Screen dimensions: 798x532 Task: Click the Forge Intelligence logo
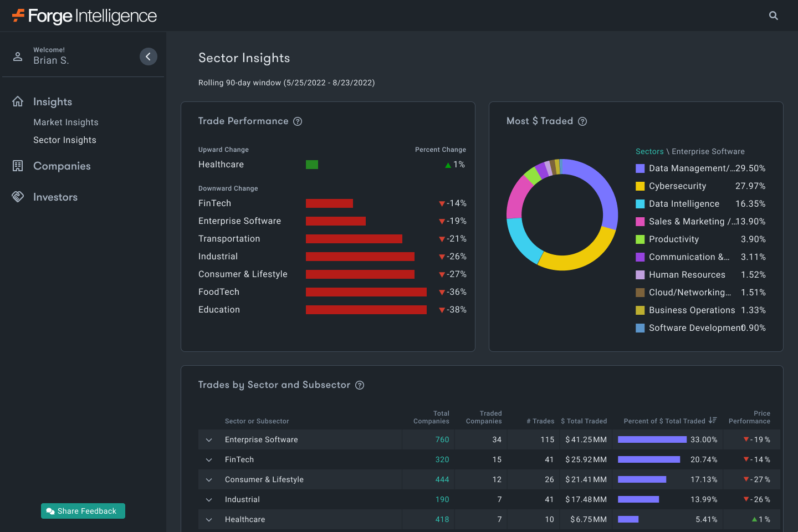click(83, 16)
